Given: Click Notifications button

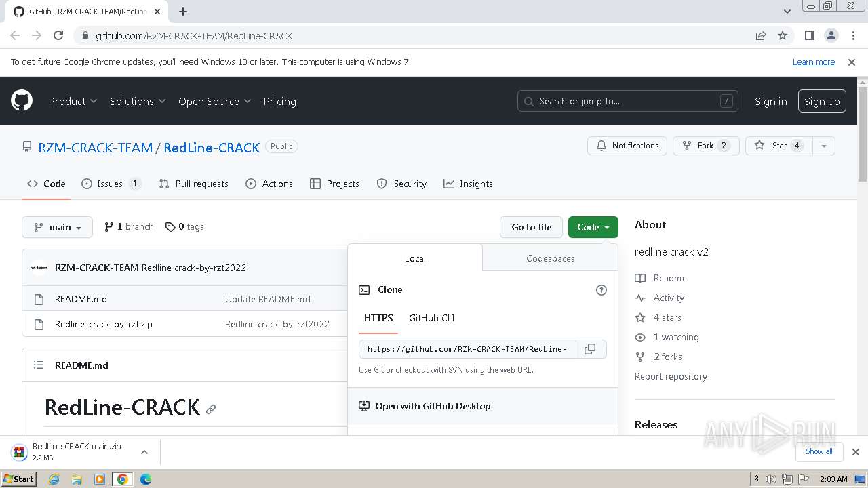Looking at the screenshot, I should [x=627, y=146].
